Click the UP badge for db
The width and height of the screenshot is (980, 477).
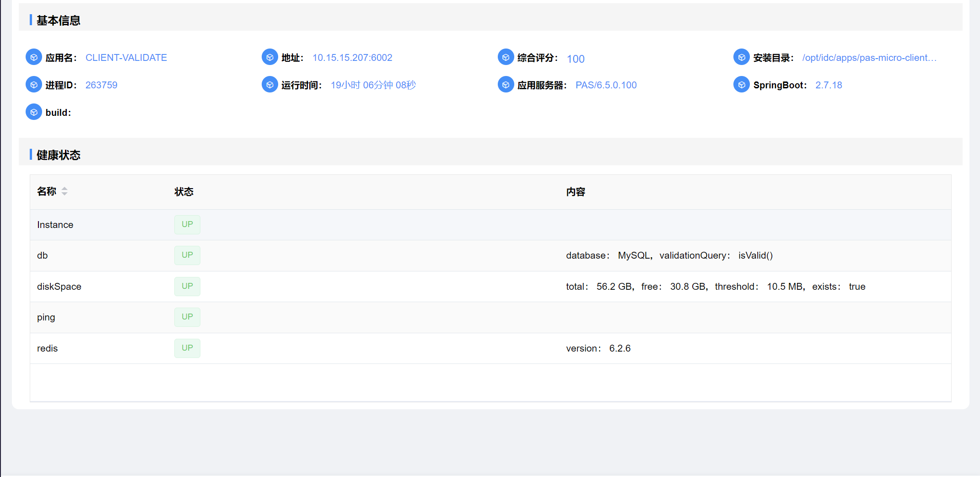187,255
